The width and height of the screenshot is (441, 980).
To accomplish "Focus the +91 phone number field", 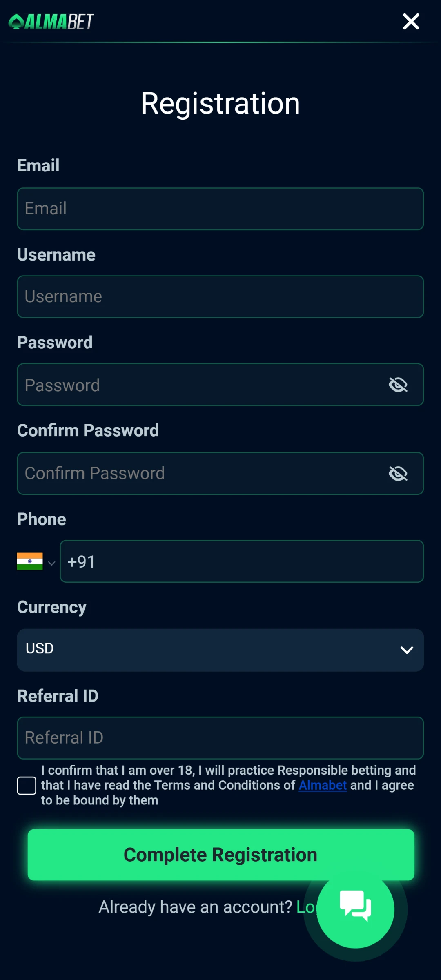I will tap(242, 561).
